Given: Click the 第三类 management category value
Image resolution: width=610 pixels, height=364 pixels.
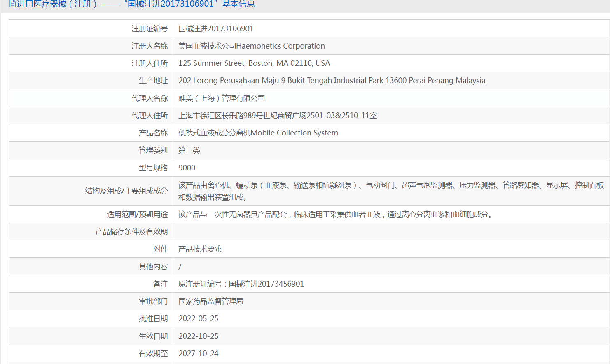Looking at the screenshot, I should point(189,150).
